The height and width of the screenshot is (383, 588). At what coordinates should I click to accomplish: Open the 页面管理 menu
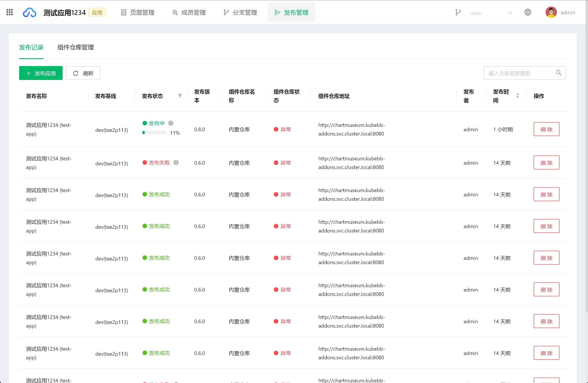[x=138, y=12]
